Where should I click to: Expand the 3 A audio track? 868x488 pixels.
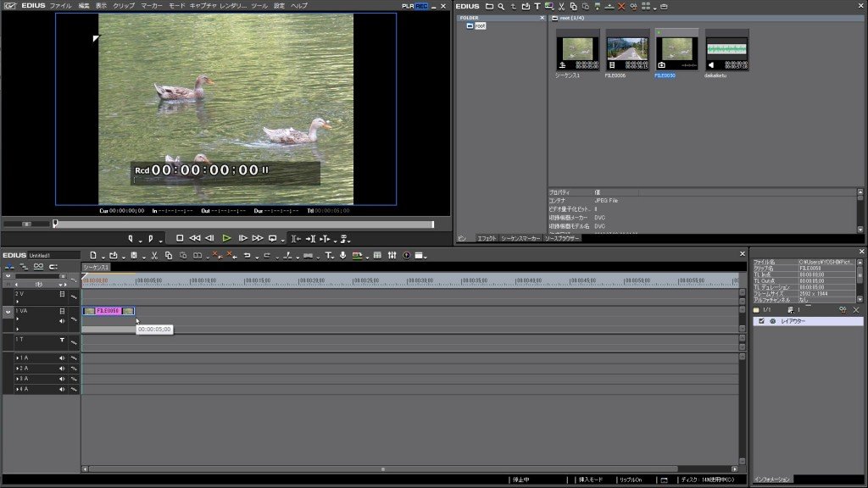click(18, 379)
